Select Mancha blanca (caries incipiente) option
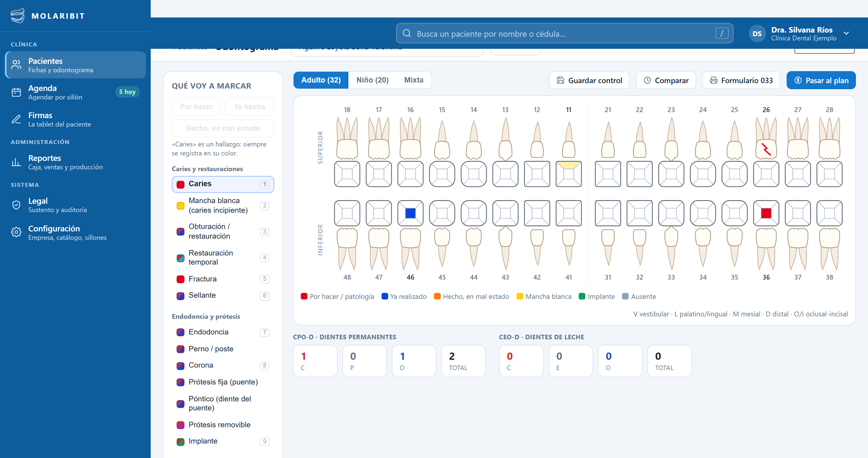The height and width of the screenshot is (458, 868). point(223,205)
